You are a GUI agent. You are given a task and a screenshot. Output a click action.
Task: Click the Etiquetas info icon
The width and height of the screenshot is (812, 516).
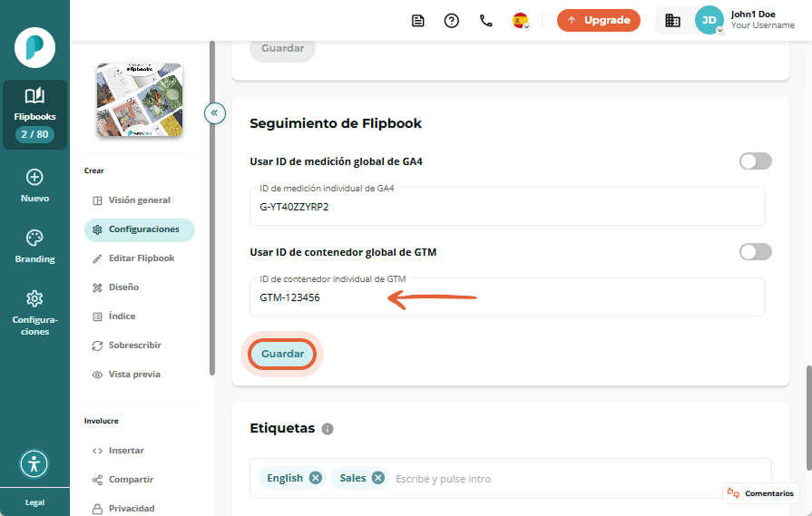pyautogui.click(x=328, y=429)
